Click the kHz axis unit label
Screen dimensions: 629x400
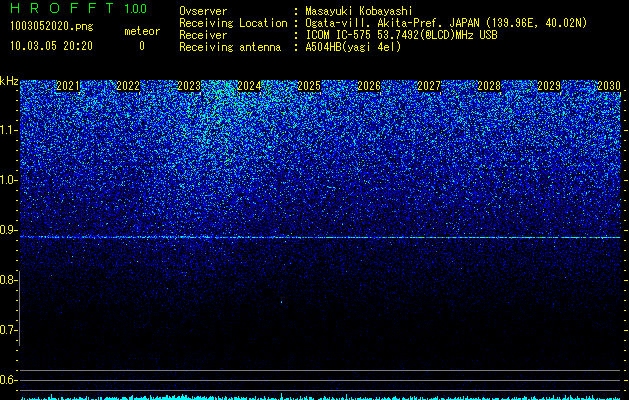9,81
